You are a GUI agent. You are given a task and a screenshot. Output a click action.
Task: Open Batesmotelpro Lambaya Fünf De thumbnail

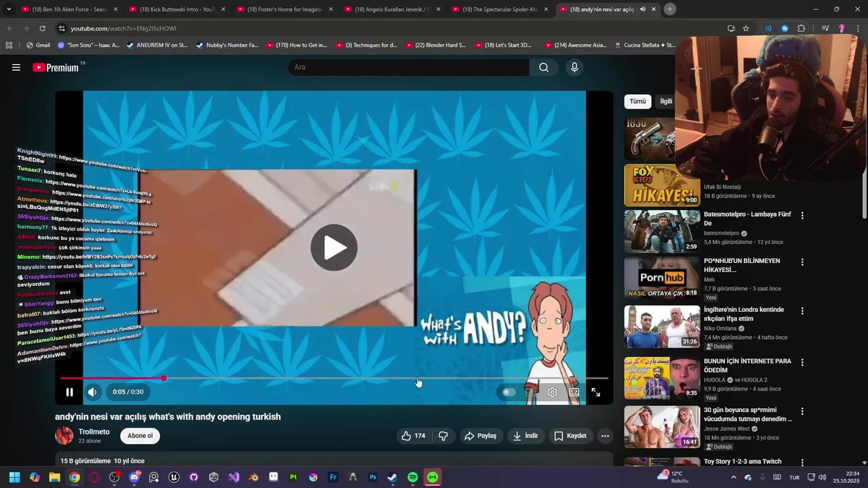[662, 231]
